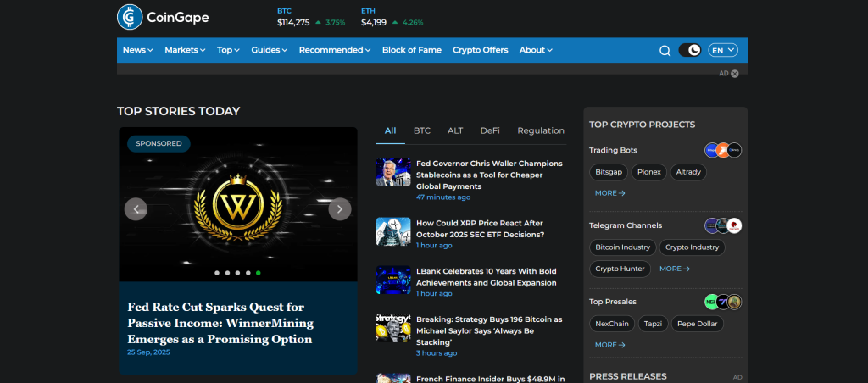
Task: Expand the Recommended menu
Action: tap(335, 50)
